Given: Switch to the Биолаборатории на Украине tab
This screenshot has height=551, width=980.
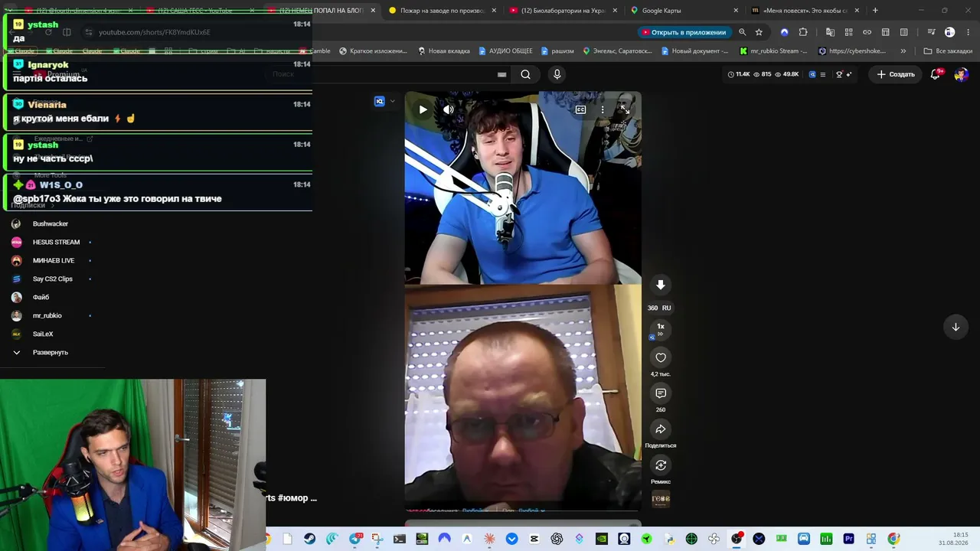Looking at the screenshot, I should (563, 11).
